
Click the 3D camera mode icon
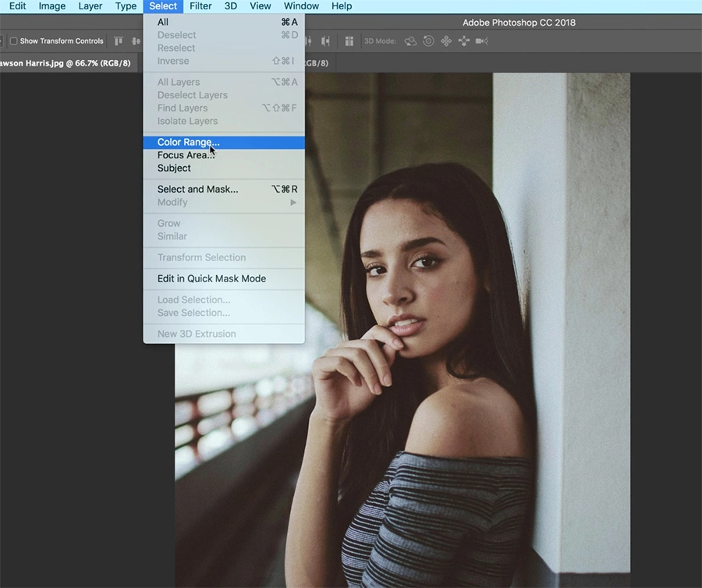482,41
